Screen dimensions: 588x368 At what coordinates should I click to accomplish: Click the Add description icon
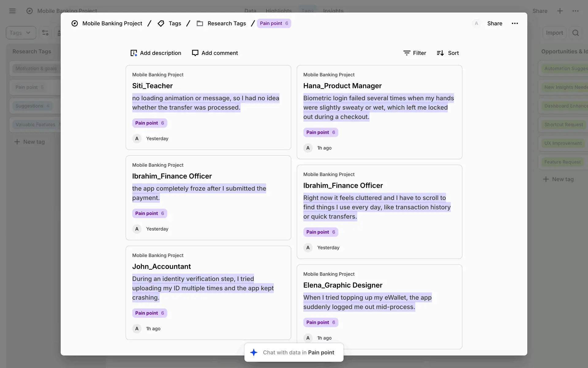[134, 53]
